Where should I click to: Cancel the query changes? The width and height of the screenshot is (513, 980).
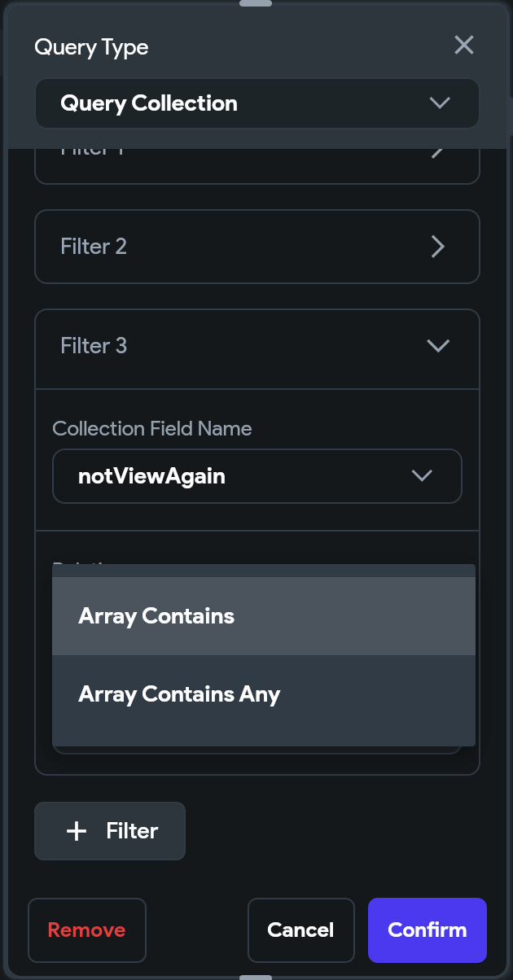[x=300, y=930]
